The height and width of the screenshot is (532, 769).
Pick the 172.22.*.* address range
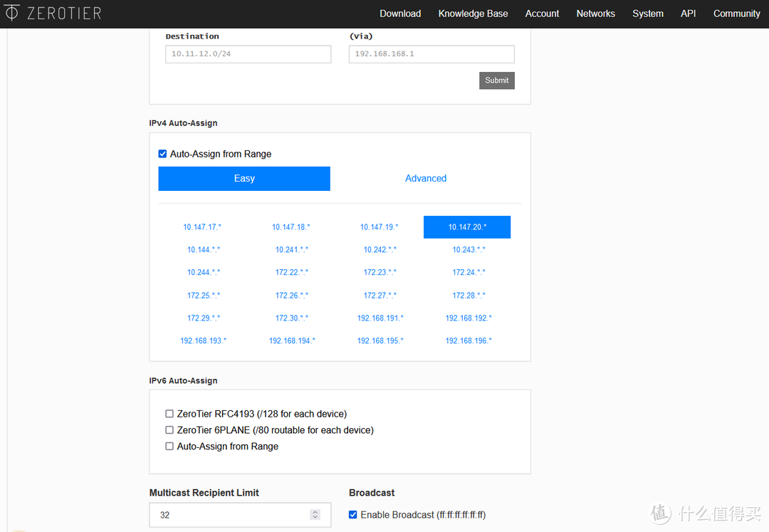(x=292, y=273)
